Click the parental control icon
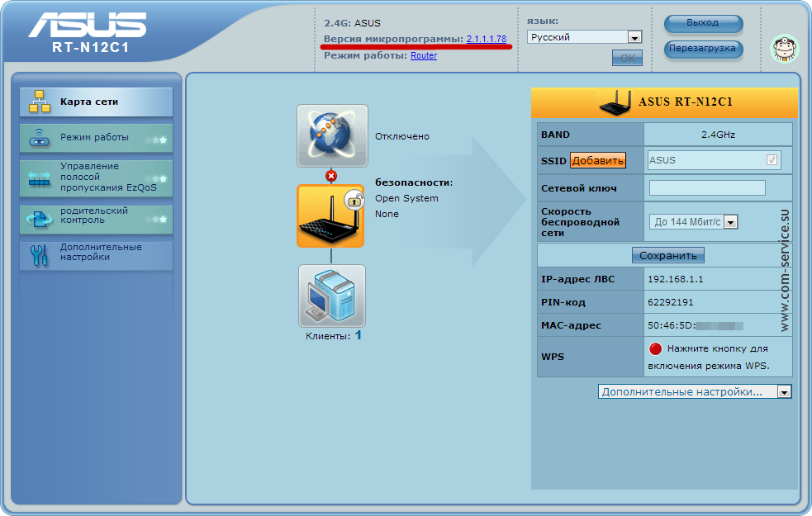 point(40,219)
